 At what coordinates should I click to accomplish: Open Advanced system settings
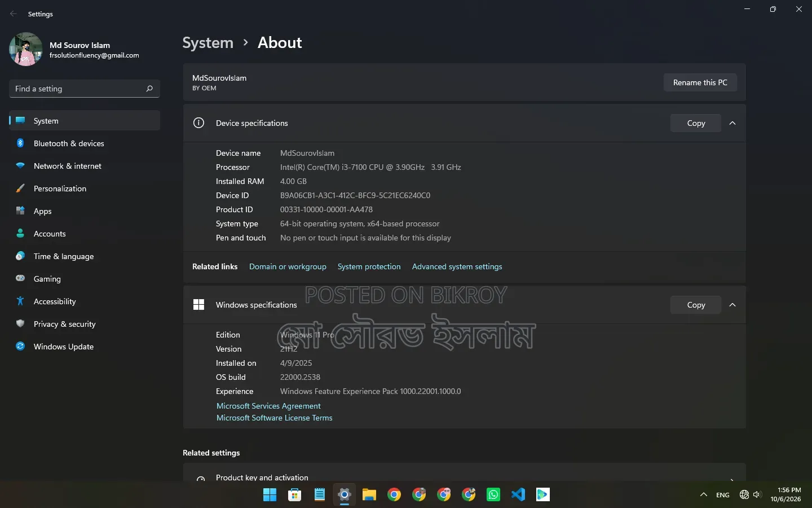click(457, 266)
